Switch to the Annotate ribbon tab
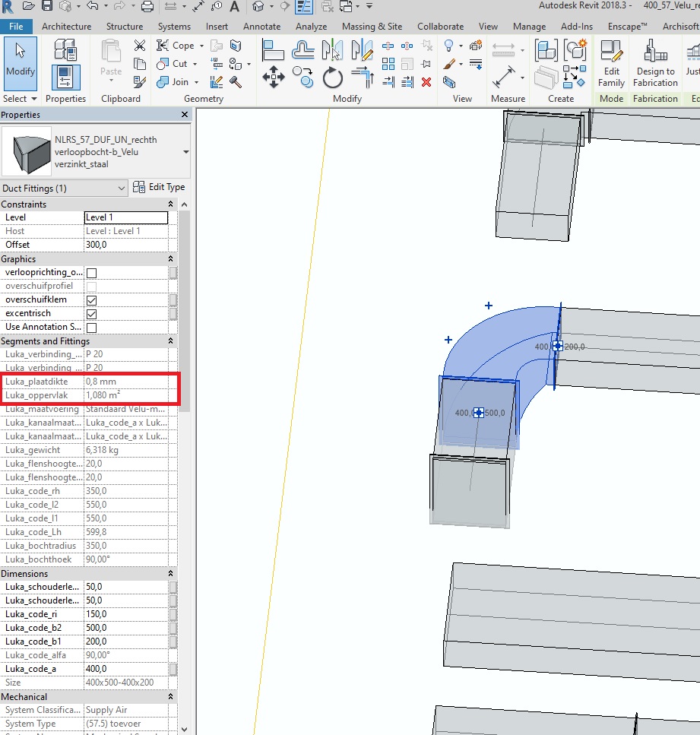The image size is (700, 735). 261,26
